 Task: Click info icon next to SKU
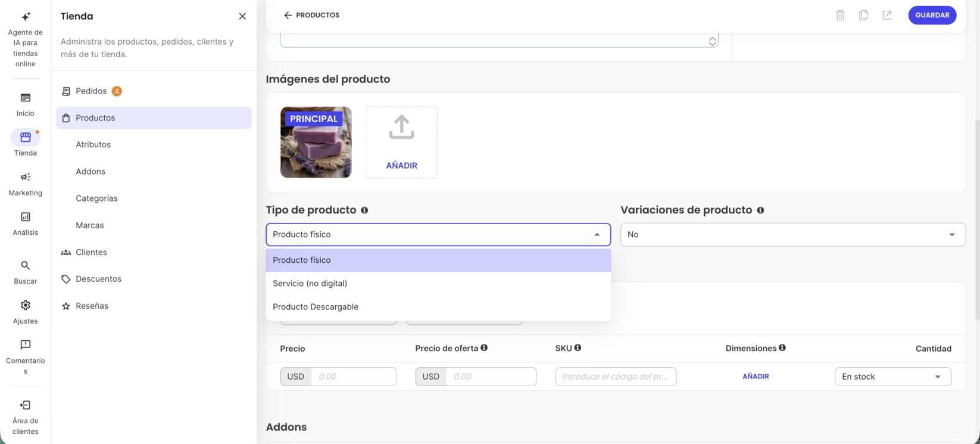pos(578,347)
